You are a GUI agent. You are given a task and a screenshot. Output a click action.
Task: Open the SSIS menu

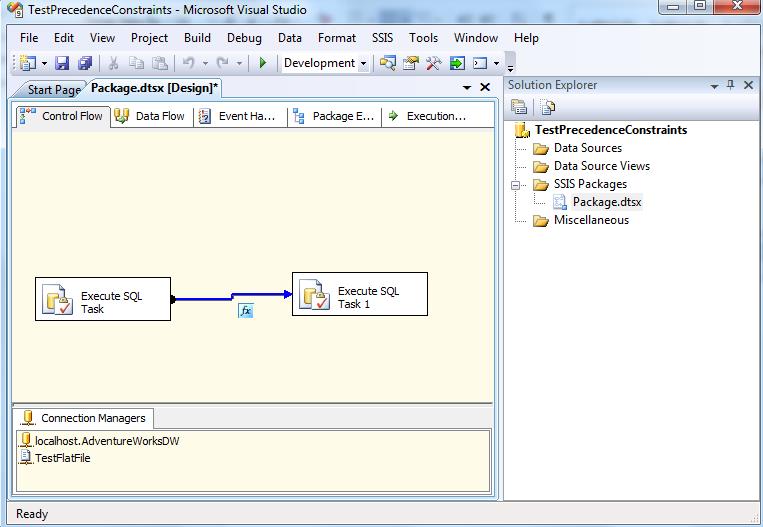[x=382, y=38]
